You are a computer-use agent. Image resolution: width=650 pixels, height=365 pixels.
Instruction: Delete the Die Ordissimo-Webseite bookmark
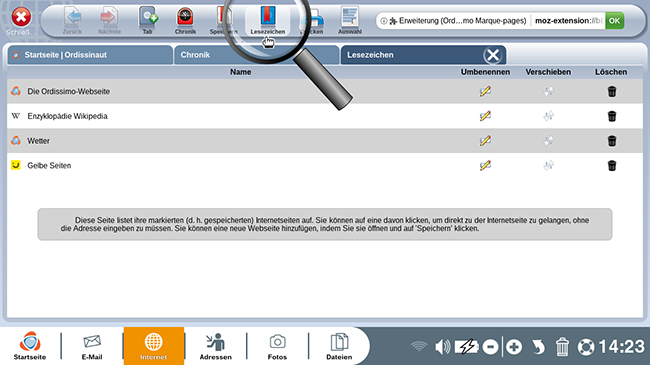coord(612,91)
